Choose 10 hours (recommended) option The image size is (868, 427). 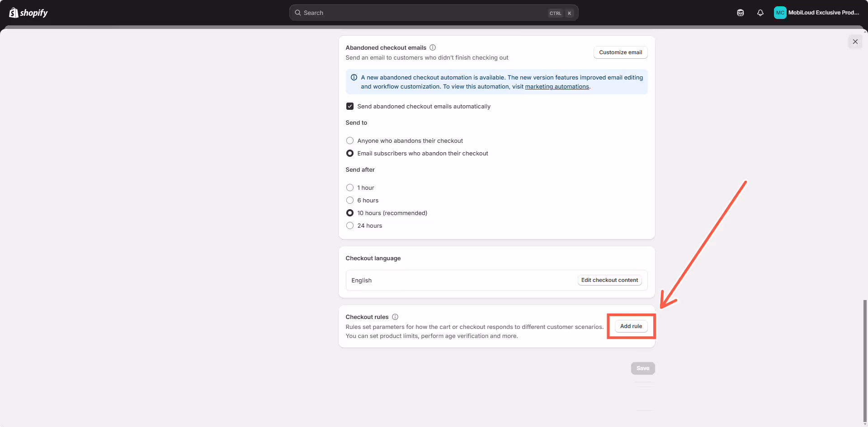(x=350, y=213)
